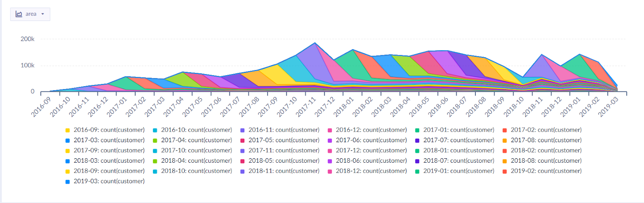Viewport: 644px width, 203px height.
Task: Click the 2018-01 x-axis tick label
Action: coord(344,107)
